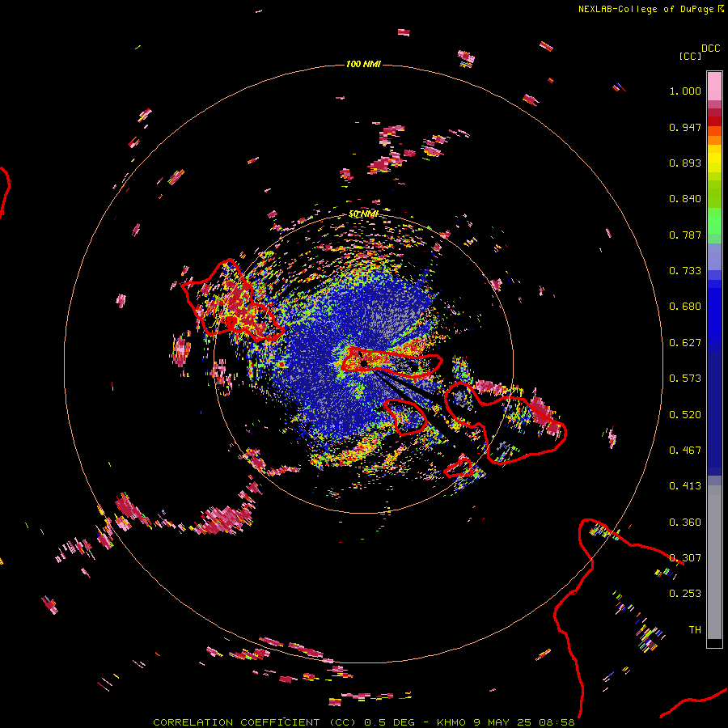728x728 pixels.
Task: Click the 0.467 scale value
Action: (685, 451)
